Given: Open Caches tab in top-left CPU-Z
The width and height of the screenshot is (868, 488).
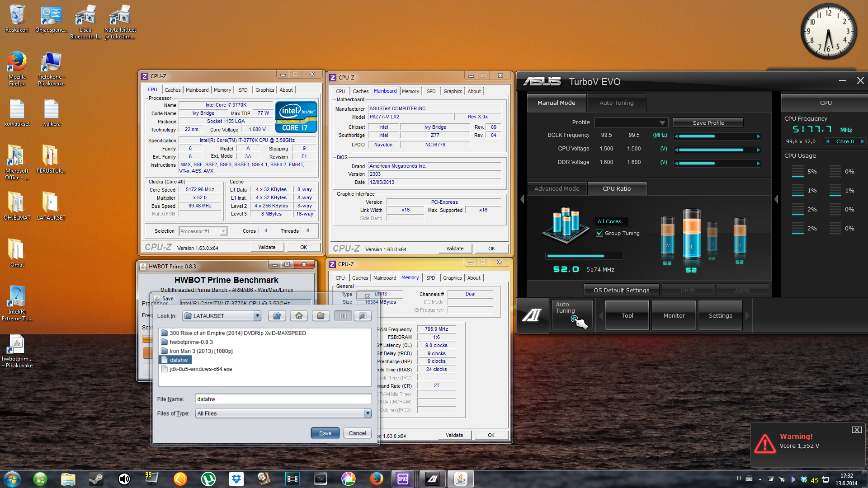Looking at the screenshot, I should [172, 90].
